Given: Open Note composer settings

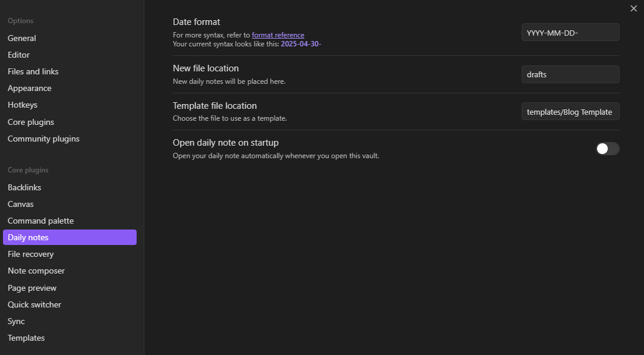Looking at the screenshot, I should coord(36,271).
